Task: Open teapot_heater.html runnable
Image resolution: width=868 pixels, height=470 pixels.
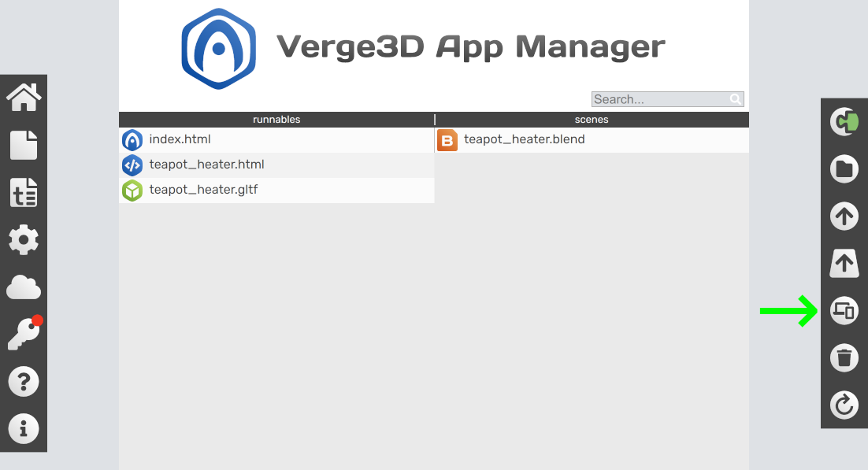Action: pos(206,165)
